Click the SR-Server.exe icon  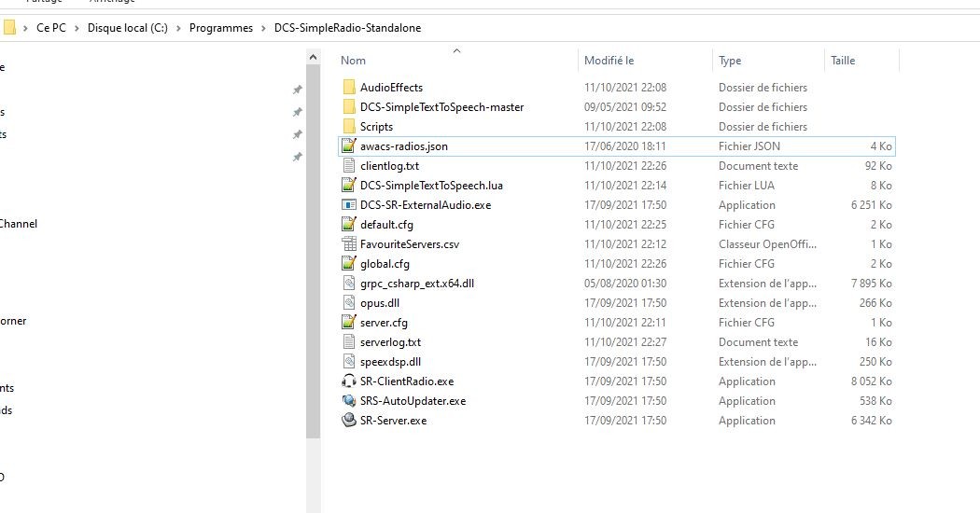(x=349, y=421)
